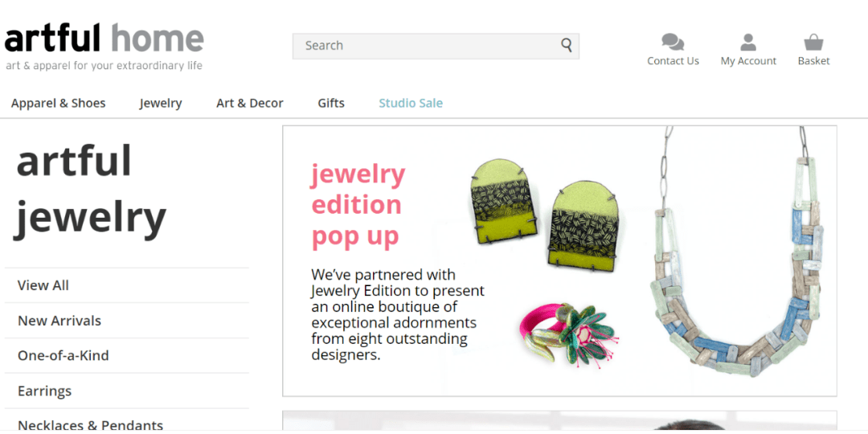
Task: Open Apparel & Shoes menu
Action: tap(59, 103)
